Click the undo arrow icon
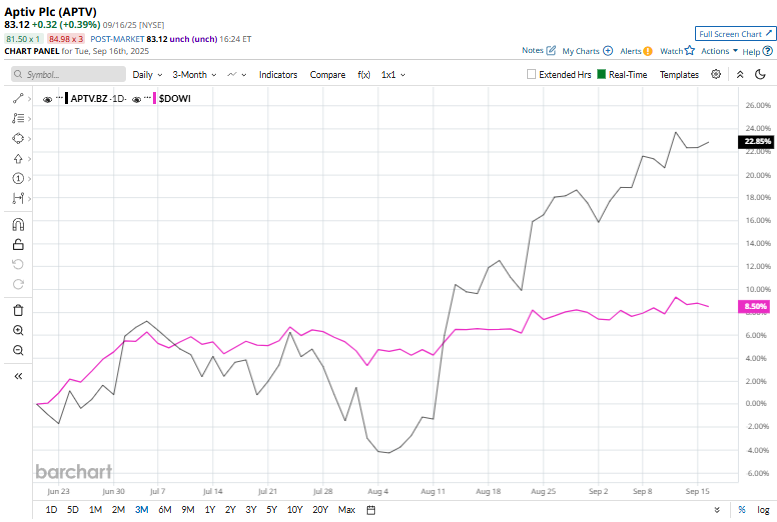Screen dimensions: 777x522 [x=18, y=264]
